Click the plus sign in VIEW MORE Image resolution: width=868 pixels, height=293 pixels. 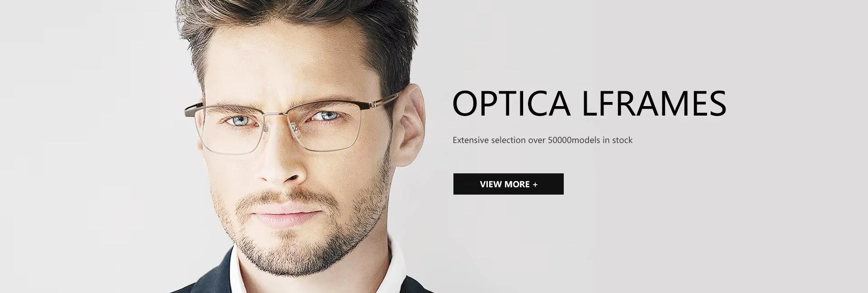pos(535,184)
